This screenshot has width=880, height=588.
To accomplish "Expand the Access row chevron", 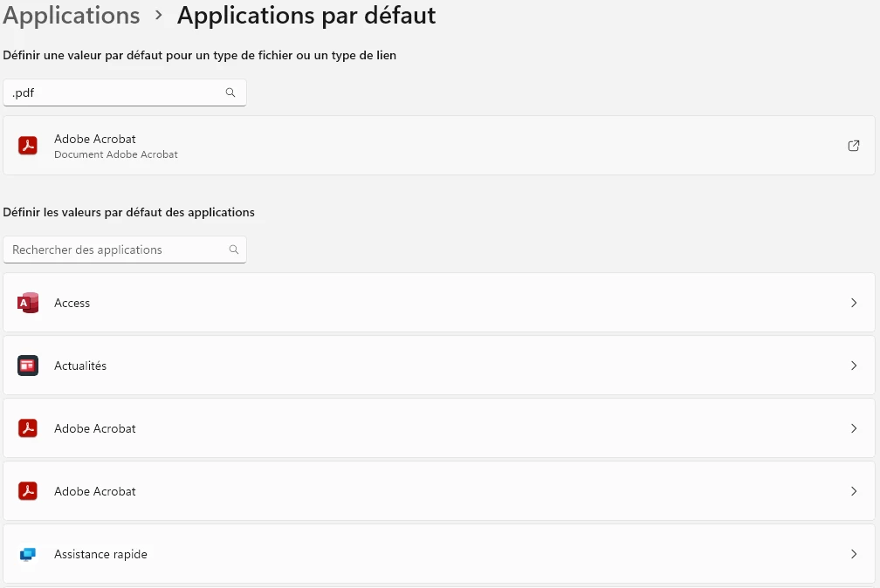I will click(854, 303).
